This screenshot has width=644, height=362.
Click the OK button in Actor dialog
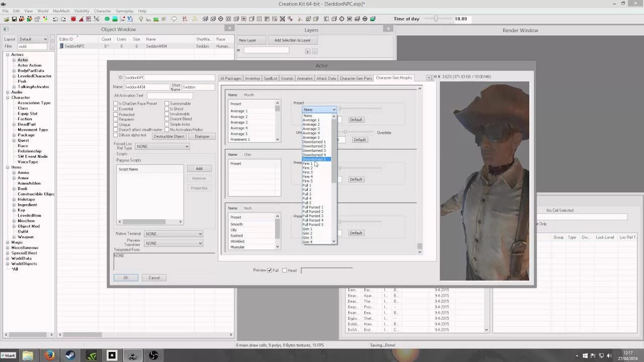click(126, 278)
